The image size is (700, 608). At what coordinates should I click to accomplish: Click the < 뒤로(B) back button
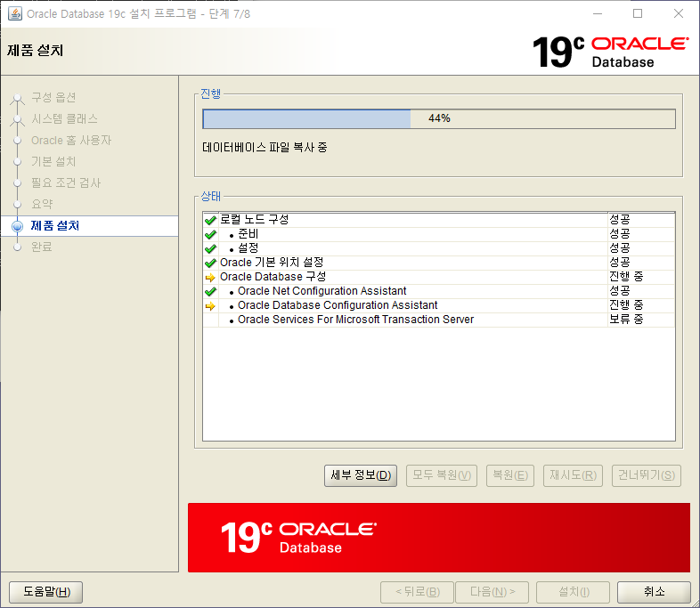pyautogui.click(x=418, y=592)
